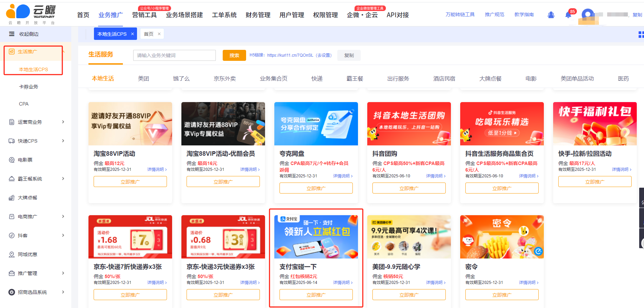Switch to the 本地生活CPS page tab
644x308 pixels.
[112, 34]
